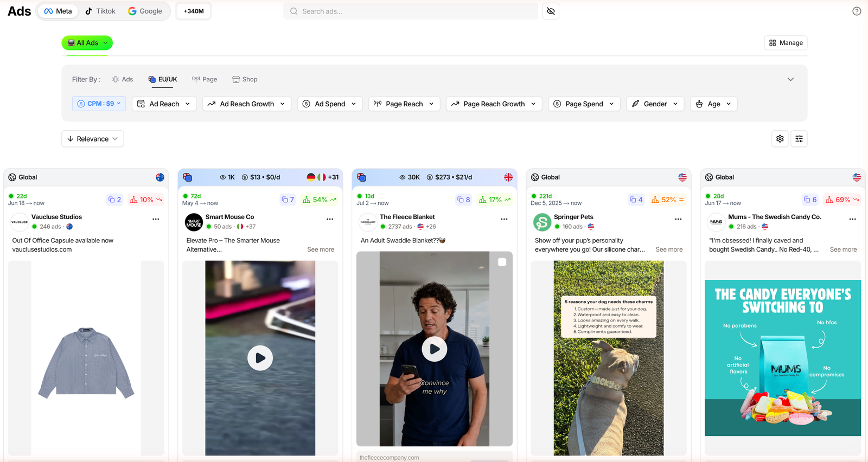This screenshot has width=868, height=462.
Task: Click the 52% indicator on Springer Pets ad
Action: pyautogui.click(x=668, y=200)
